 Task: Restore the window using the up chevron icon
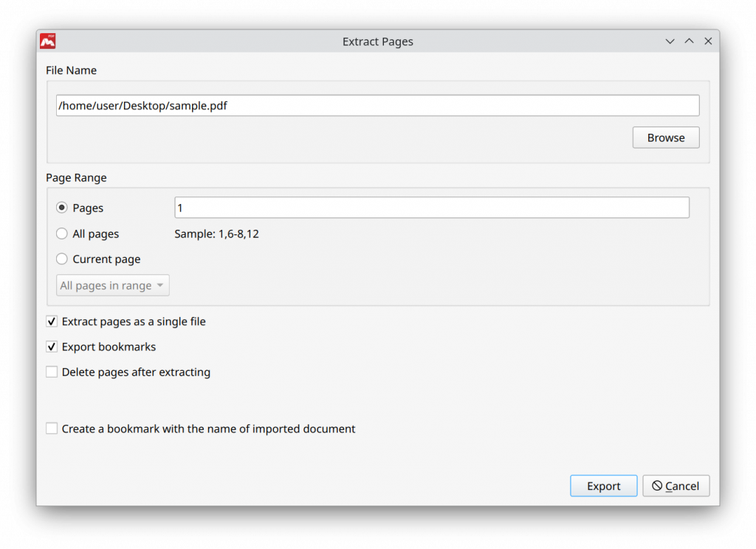click(689, 41)
